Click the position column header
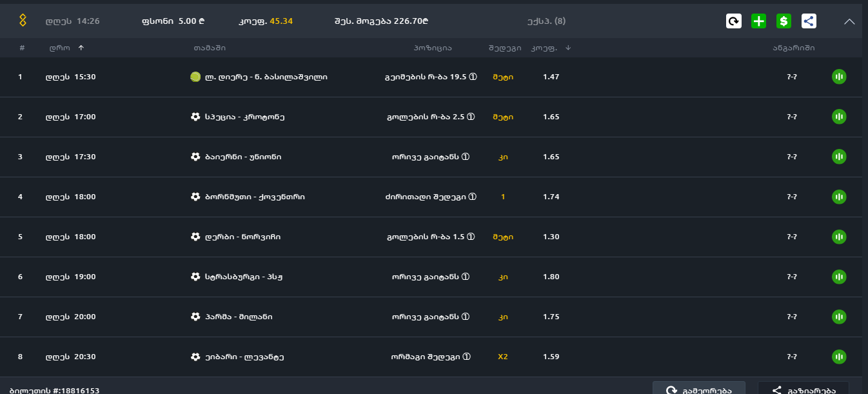The height and width of the screenshot is (394, 868). tap(433, 48)
